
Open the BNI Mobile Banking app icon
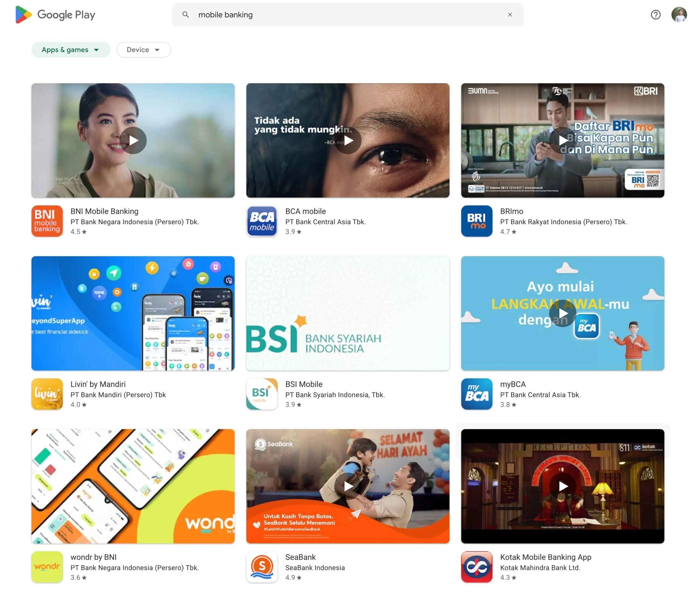[47, 221]
